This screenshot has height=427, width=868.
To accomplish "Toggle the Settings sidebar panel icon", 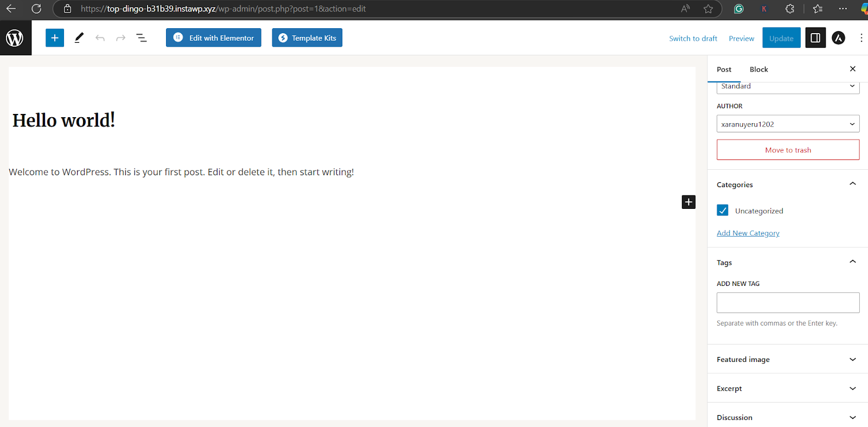I will 815,38.
